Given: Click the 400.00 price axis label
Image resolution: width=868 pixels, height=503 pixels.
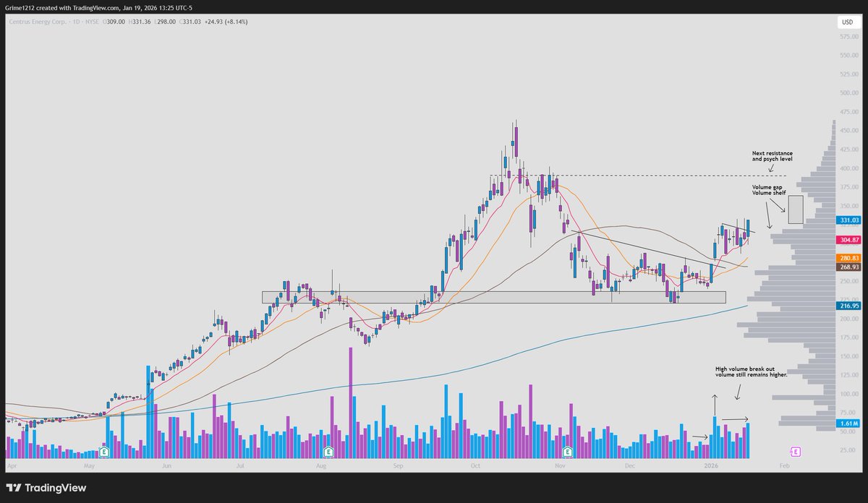Looking at the screenshot, I should click(848, 168).
